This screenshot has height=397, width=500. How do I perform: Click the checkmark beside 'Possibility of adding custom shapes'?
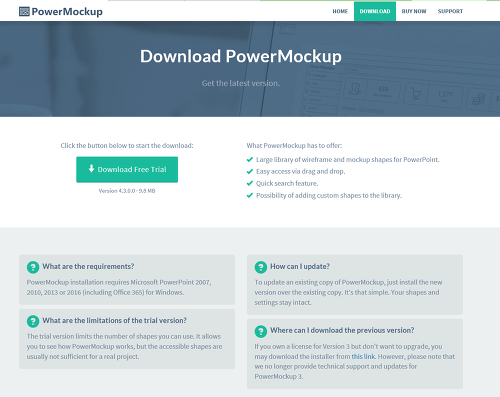click(250, 195)
